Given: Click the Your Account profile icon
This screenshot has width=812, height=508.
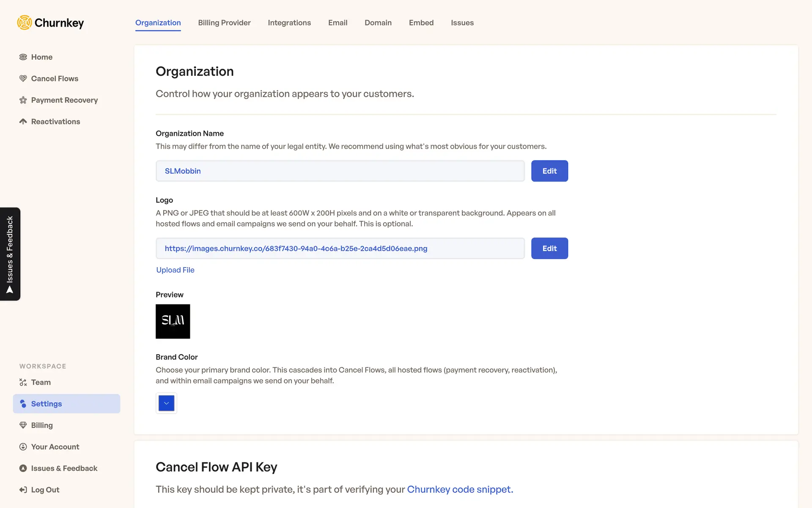Looking at the screenshot, I should coord(23,447).
